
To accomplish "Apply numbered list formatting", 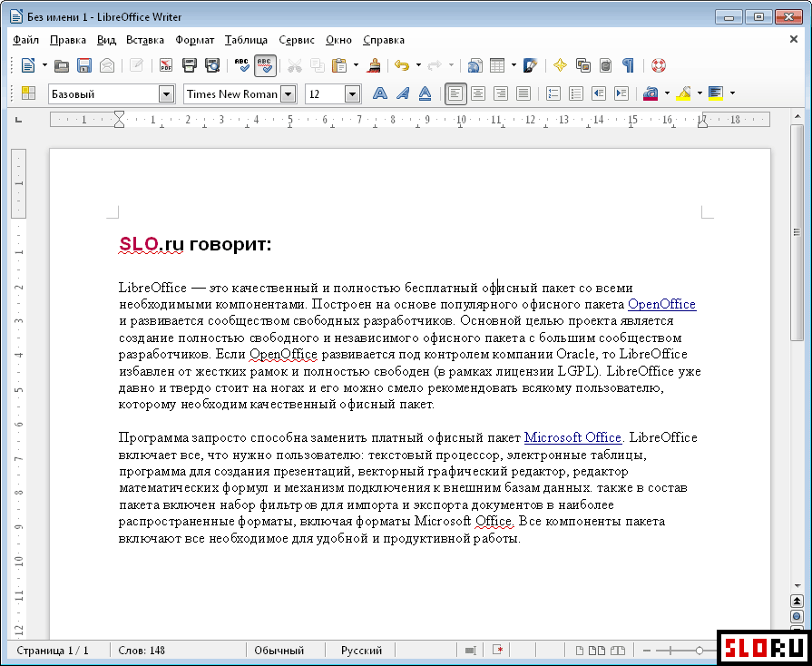I will [x=553, y=93].
